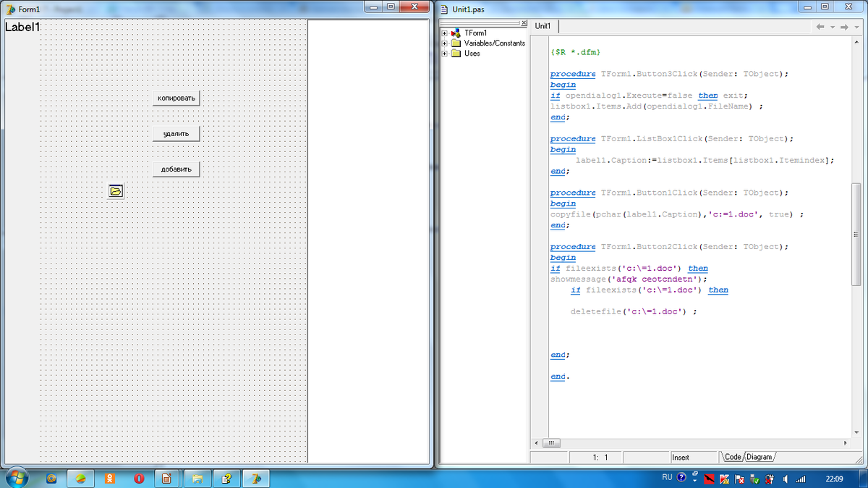The height and width of the screenshot is (488, 868).
Task: Click the 'копировать' button on the form
Action: click(x=176, y=98)
